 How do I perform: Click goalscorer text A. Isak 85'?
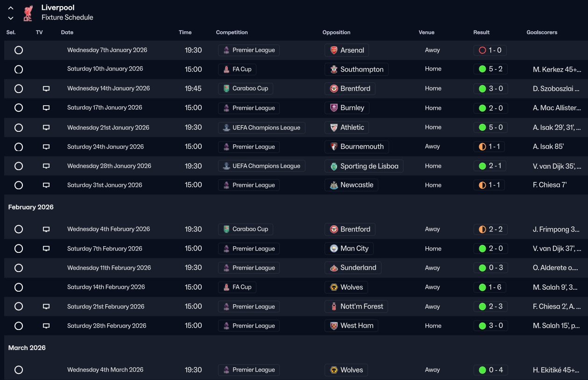(548, 147)
